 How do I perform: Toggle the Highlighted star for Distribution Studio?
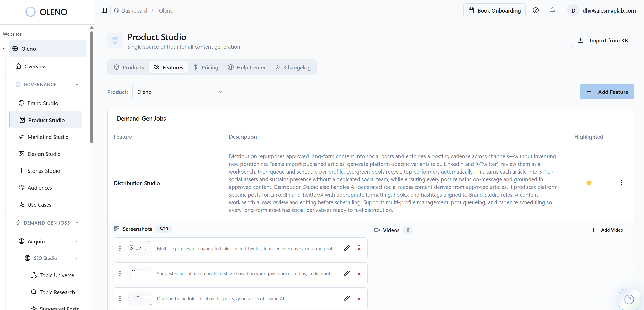589,183
